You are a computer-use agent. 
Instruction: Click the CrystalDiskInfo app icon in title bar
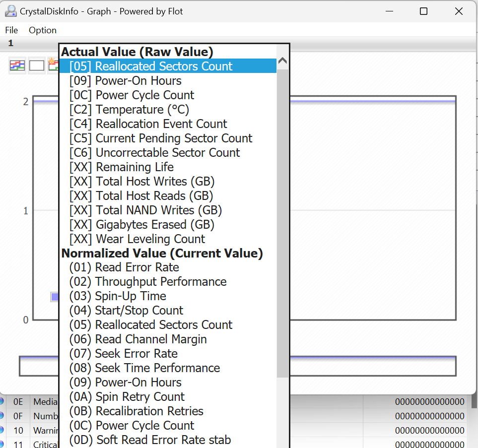tap(10, 11)
